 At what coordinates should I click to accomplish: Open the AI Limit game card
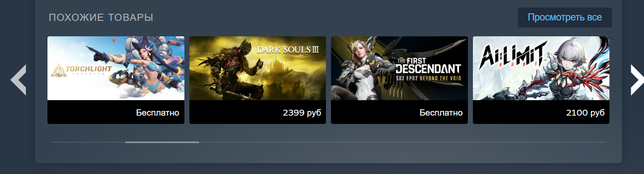tap(541, 80)
